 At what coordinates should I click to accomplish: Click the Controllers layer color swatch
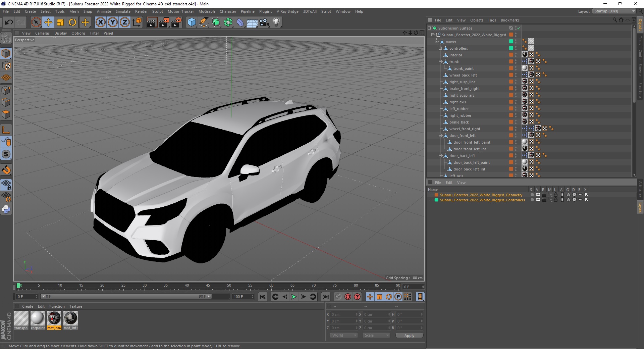436,200
